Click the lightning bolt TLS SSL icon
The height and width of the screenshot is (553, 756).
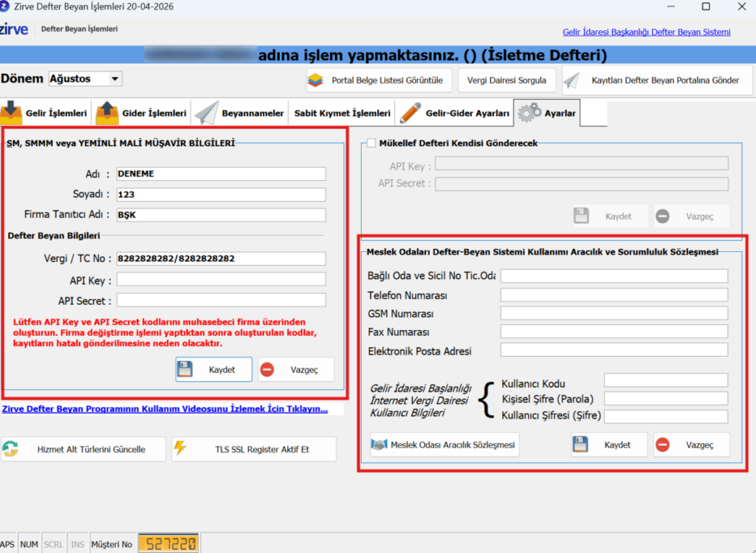point(180,448)
